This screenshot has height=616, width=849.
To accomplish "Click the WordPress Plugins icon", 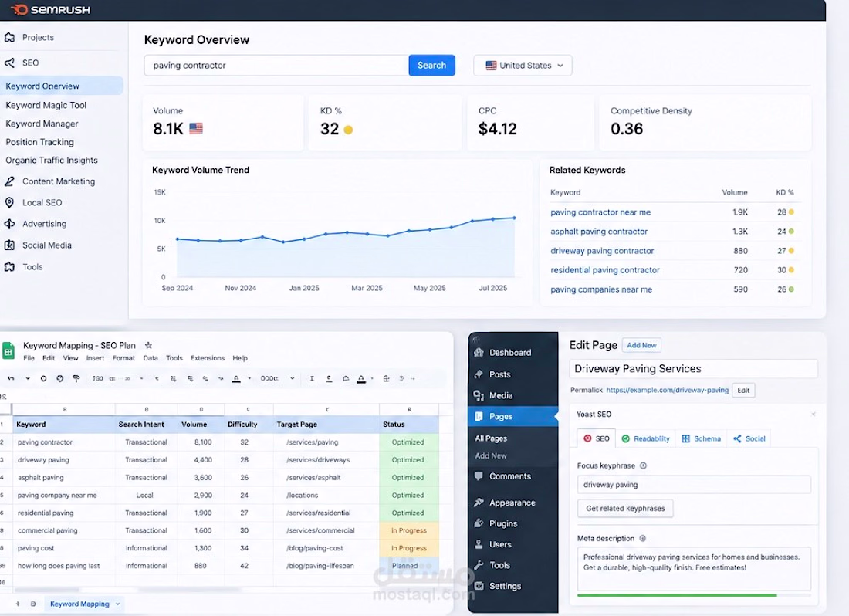I will (x=479, y=523).
